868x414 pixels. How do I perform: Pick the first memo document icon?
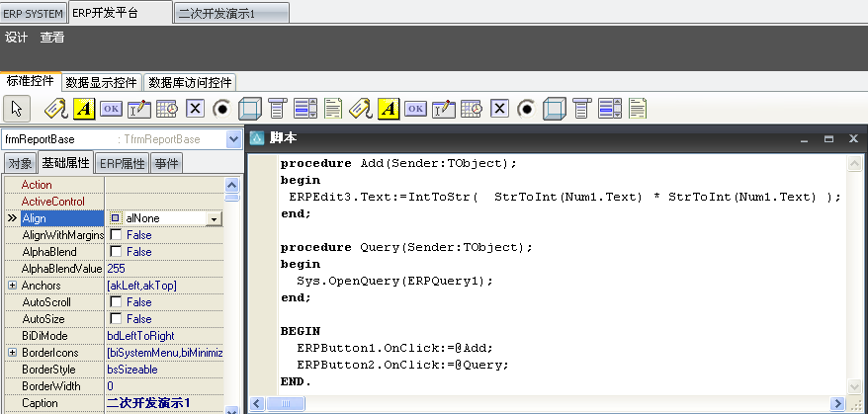tap(333, 109)
